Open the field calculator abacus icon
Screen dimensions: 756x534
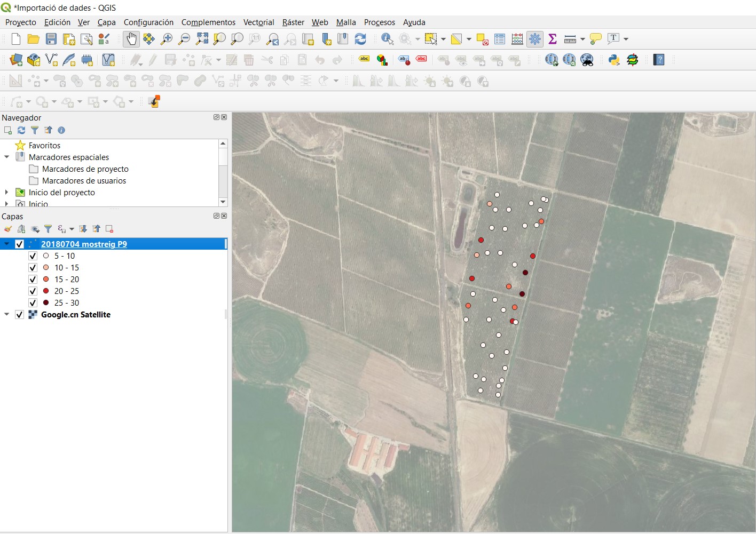517,39
